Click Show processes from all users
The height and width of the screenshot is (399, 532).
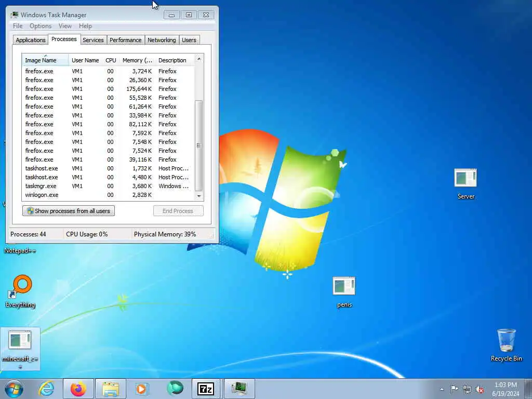[69, 211]
